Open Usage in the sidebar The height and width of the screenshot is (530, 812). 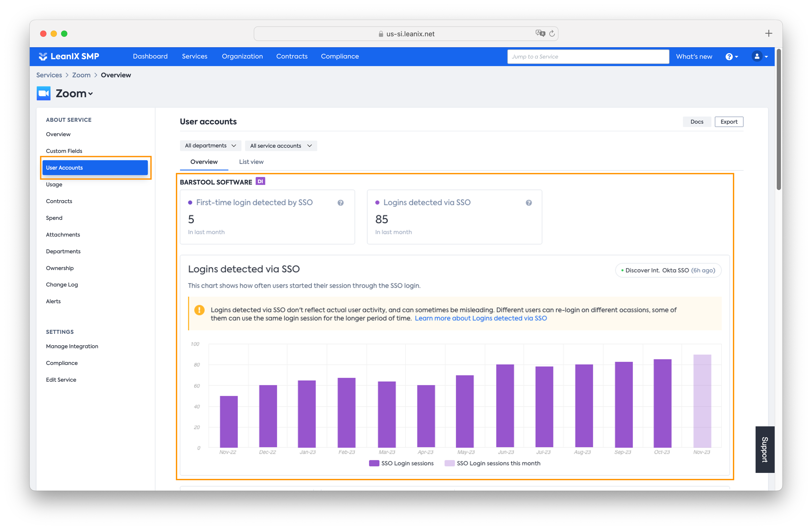[54, 184]
